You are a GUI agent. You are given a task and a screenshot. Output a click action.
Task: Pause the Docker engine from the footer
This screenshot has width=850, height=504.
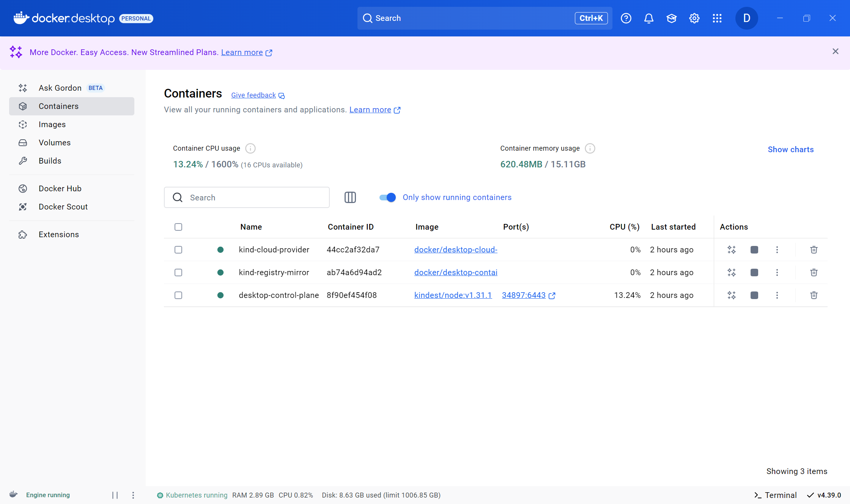(115, 495)
